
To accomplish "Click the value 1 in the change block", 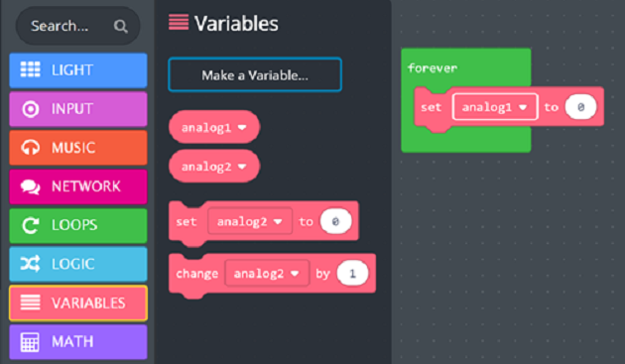I will 352,274.
